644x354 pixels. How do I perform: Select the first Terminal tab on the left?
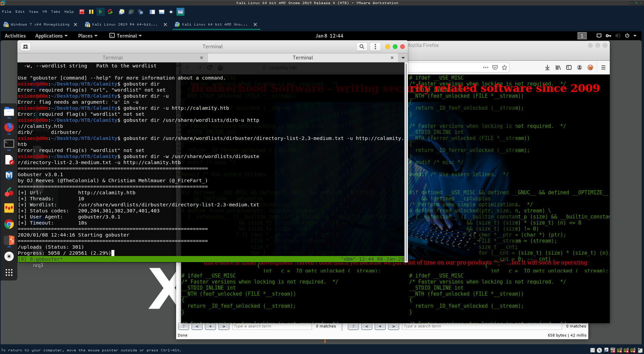pos(112,58)
